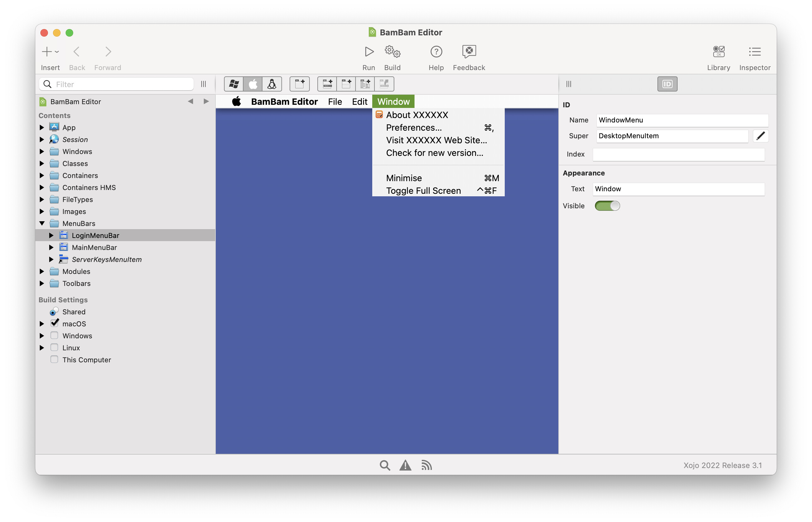812x522 pixels.
Task: Jump to previous navigator item arrow
Action: [190, 101]
